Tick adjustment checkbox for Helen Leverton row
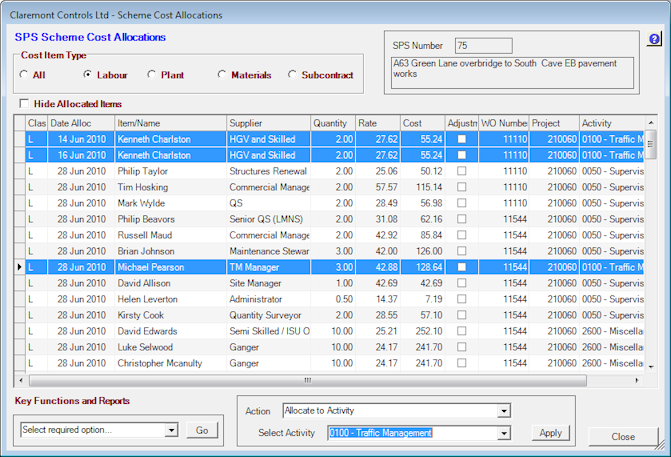This screenshot has height=457, width=671. pos(461,299)
